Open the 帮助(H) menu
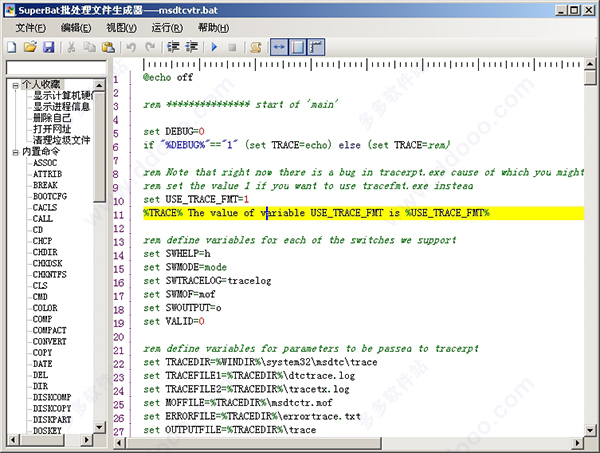 pyautogui.click(x=214, y=28)
